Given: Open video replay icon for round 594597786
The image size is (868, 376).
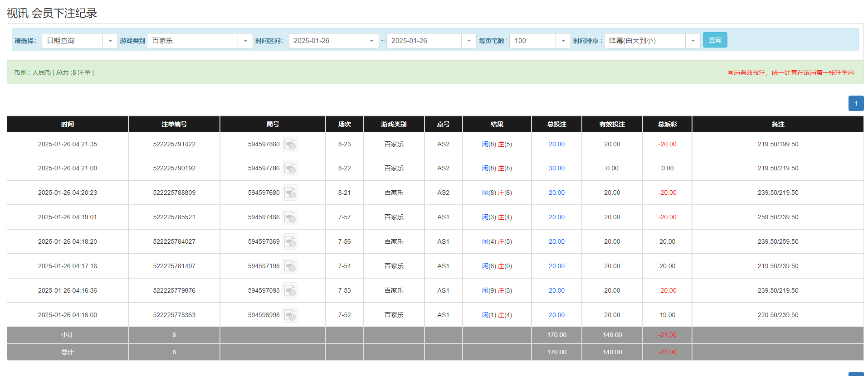Looking at the screenshot, I should pos(290,169).
